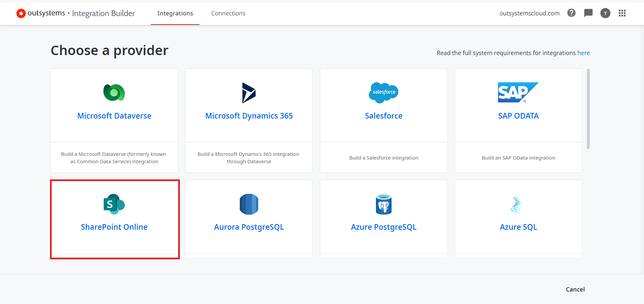This screenshot has height=304, width=644.
Task: Click the Microsoft Dynamics 365 logo icon
Action: [249, 93]
